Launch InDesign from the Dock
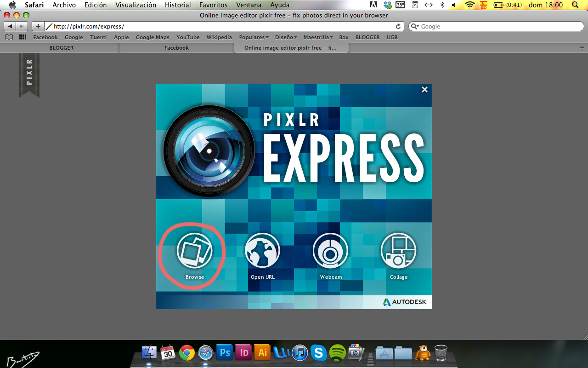 [243, 353]
